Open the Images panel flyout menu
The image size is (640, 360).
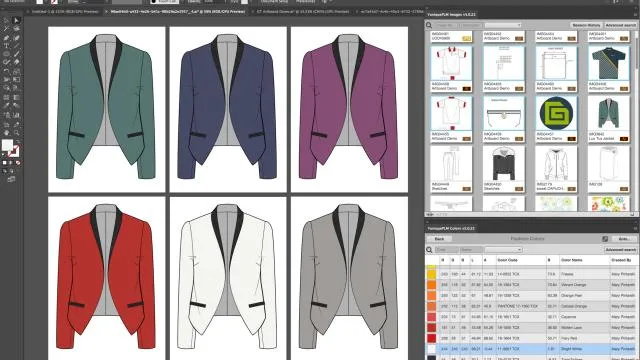click(x=636, y=15)
